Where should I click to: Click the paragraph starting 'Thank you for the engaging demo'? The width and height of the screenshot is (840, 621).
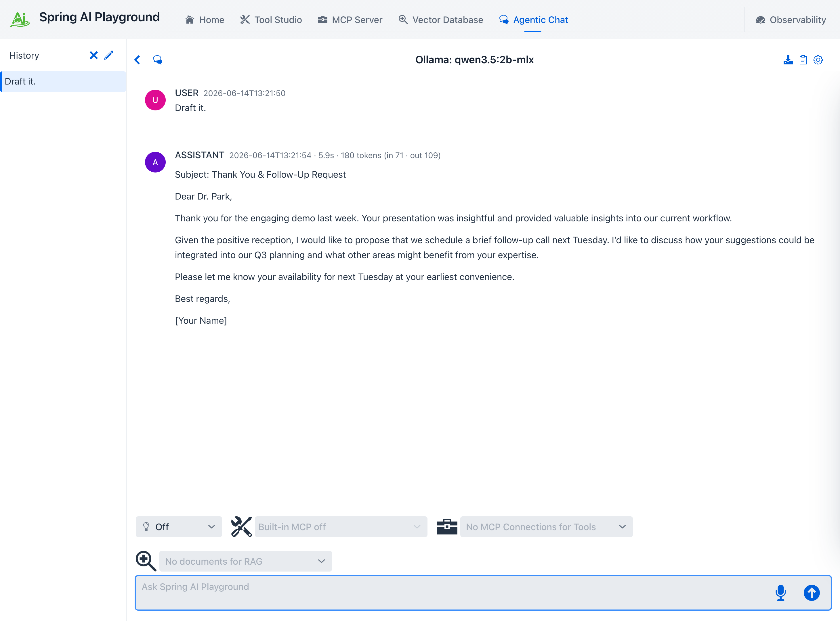[453, 218]
